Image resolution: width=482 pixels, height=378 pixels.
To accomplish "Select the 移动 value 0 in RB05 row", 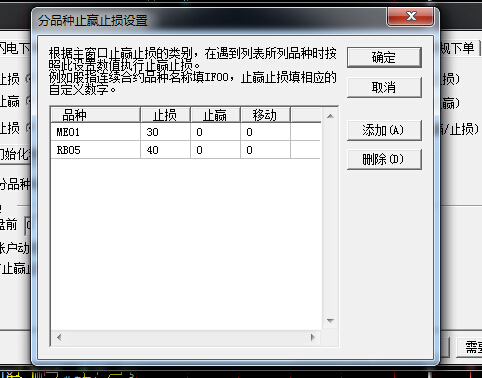I will (x=265, y=150).
